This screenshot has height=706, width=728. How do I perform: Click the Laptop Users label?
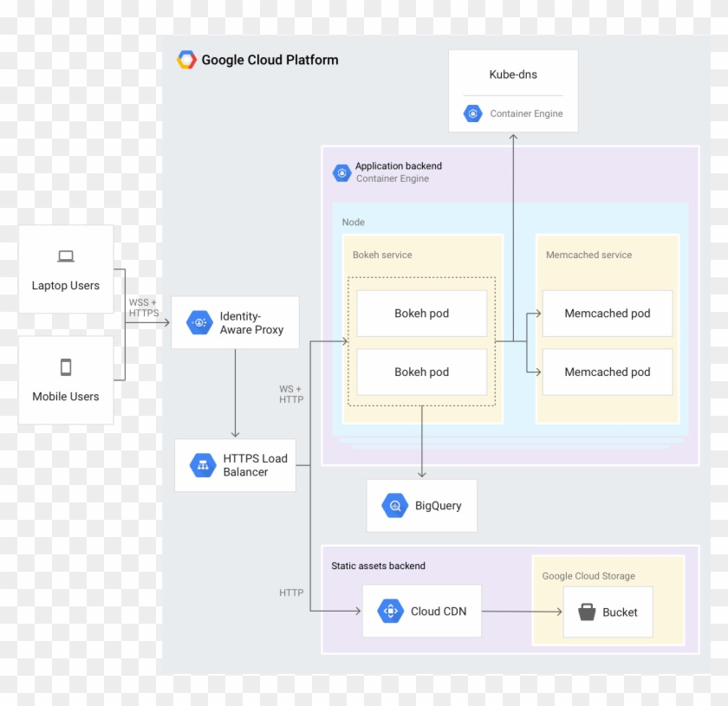66,286
